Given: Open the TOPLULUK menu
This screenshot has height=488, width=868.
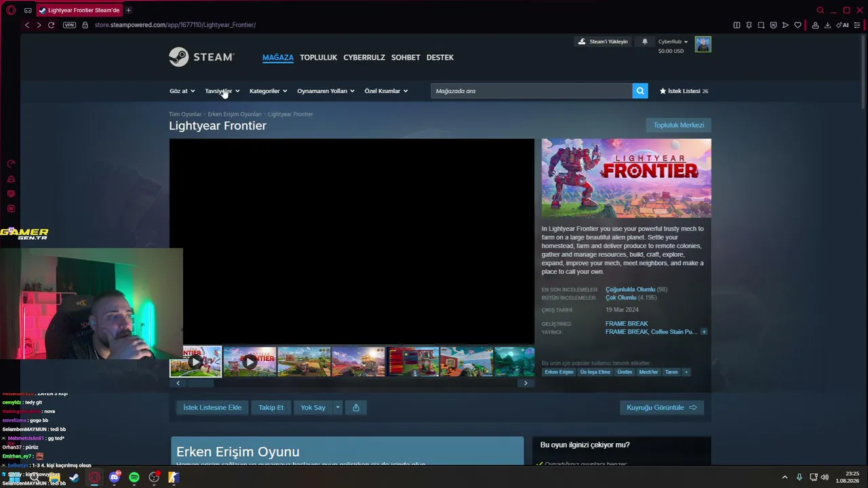Looking at the screenshot, I should coord(318,58).
